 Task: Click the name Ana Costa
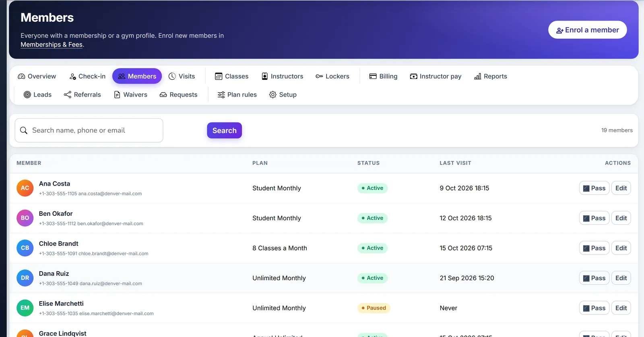point(54,184)
